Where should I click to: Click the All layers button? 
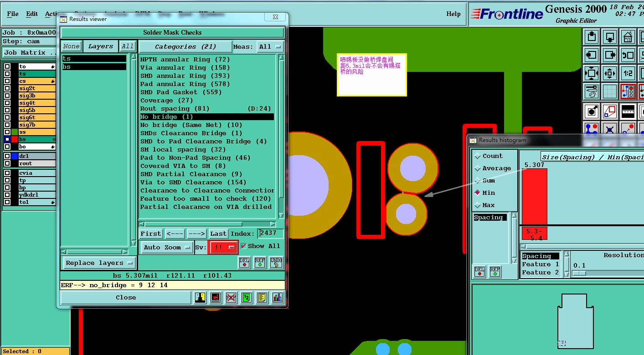pos(128,46)
